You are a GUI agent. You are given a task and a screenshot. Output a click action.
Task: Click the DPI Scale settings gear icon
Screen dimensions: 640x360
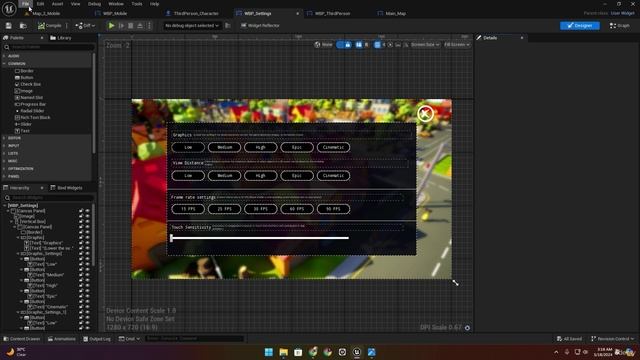tap(467, 328)
